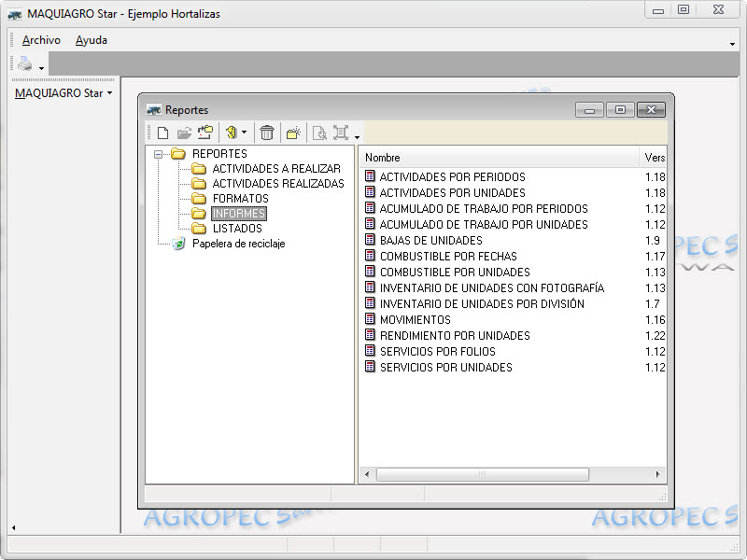Click the yellow import icon in Reportes toolbar

pyautogui.click(x=232, y=133)
